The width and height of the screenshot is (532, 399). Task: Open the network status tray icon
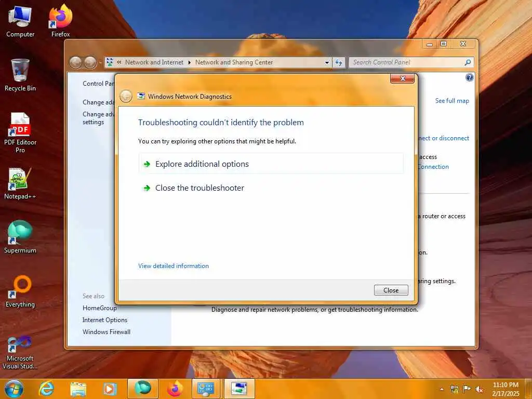pyautogui.click(x=454, y=389)
